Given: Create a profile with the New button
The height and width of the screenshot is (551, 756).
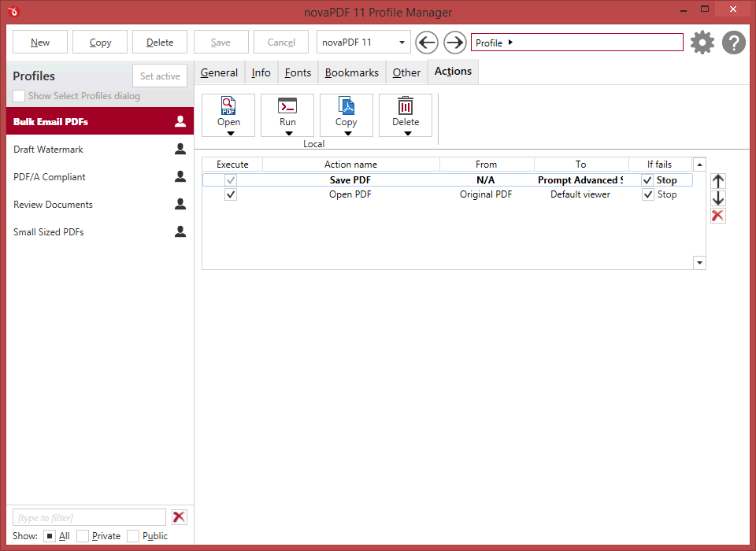Looking at the screenshot, I should [x=40, y=42].
